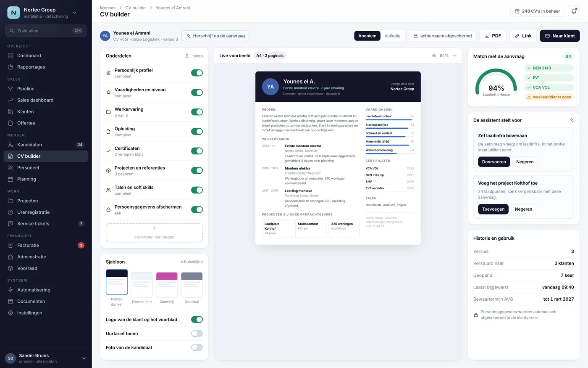The width and height of the screenshot is (588, 368).
Task: Click the Klanten building icon
Action: coord(10,111)
